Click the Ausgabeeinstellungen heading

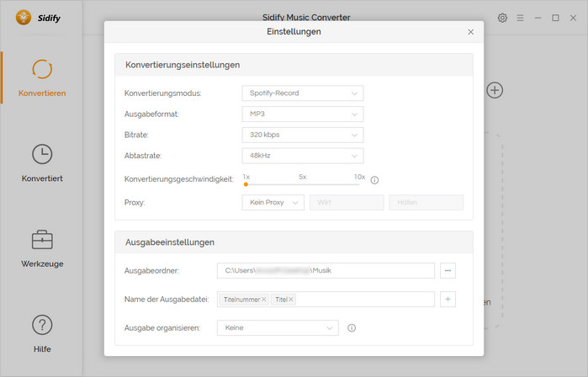170,242
